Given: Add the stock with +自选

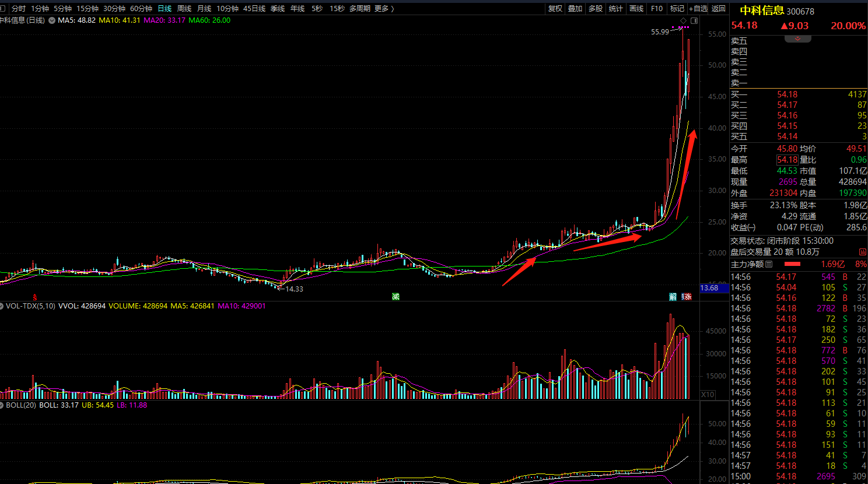Looking at the screenshot, I should click(x=698, y=8).
